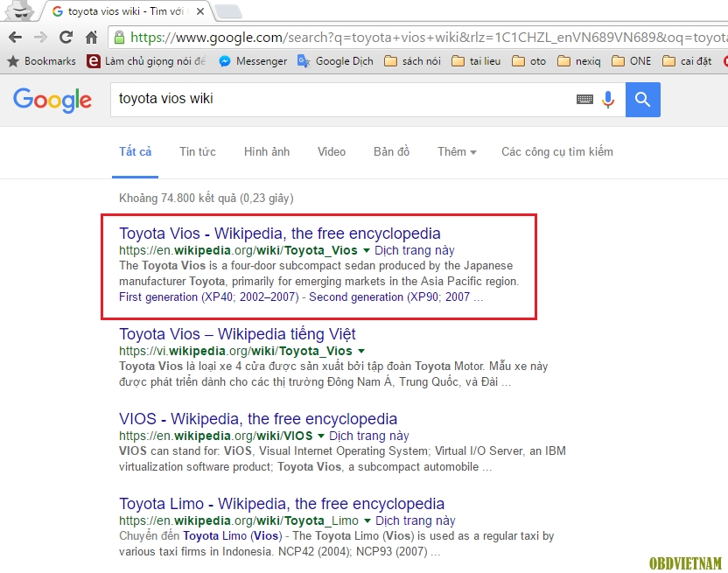
Task: Click 'Dịch trang này' for Toyota Vios result
Action: coord(415,251)
